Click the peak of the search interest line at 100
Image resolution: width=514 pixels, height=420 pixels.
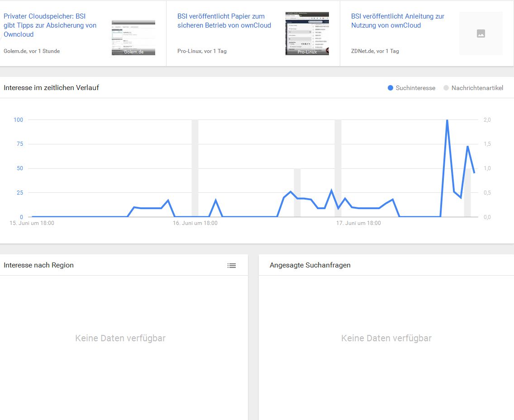[447, 120]
